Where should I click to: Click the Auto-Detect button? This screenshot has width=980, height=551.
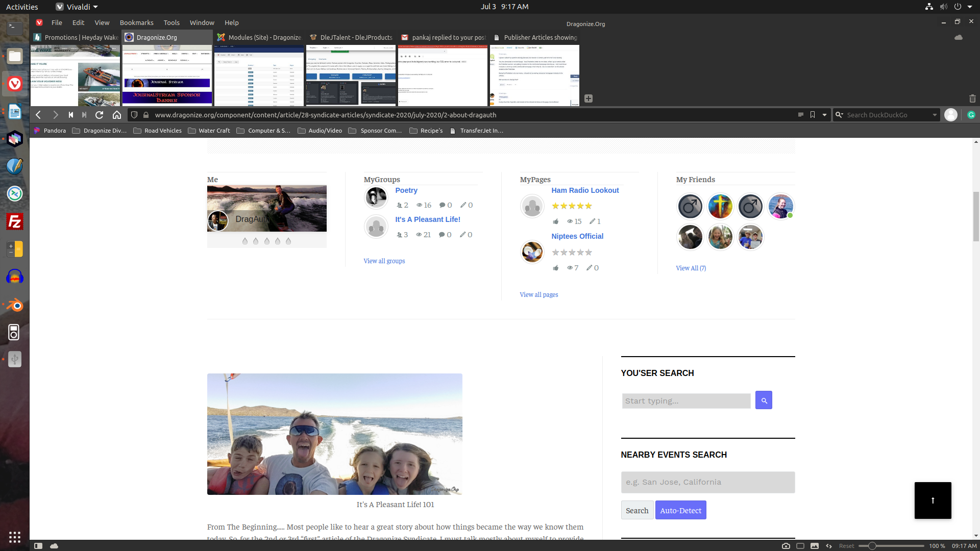pyautogui.click(x=680, y=511)
